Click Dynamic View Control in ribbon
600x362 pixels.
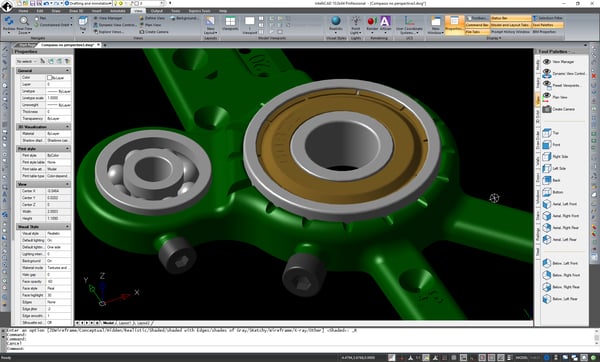115,25
